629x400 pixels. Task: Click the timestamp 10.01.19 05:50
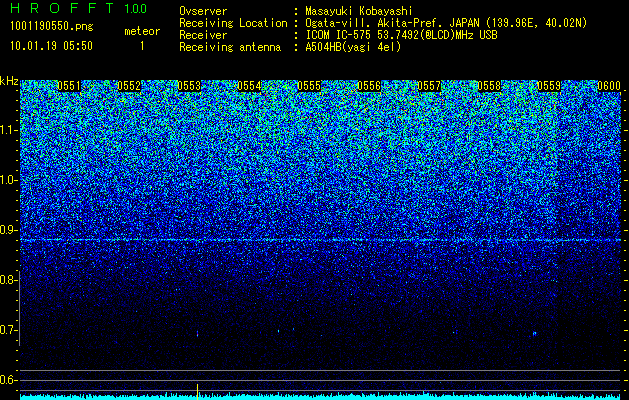51,46
